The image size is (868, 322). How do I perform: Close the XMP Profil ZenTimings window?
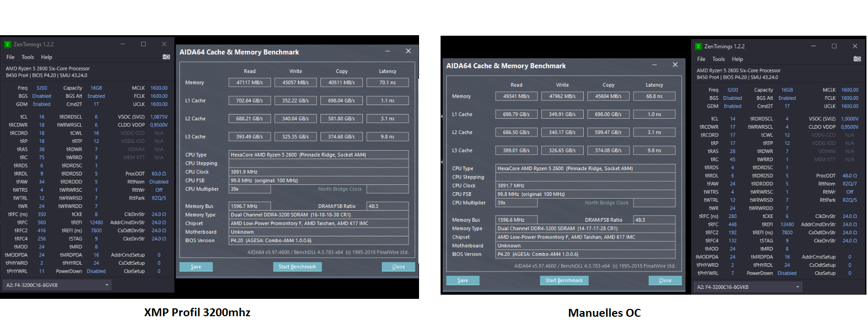pos(164,44)
